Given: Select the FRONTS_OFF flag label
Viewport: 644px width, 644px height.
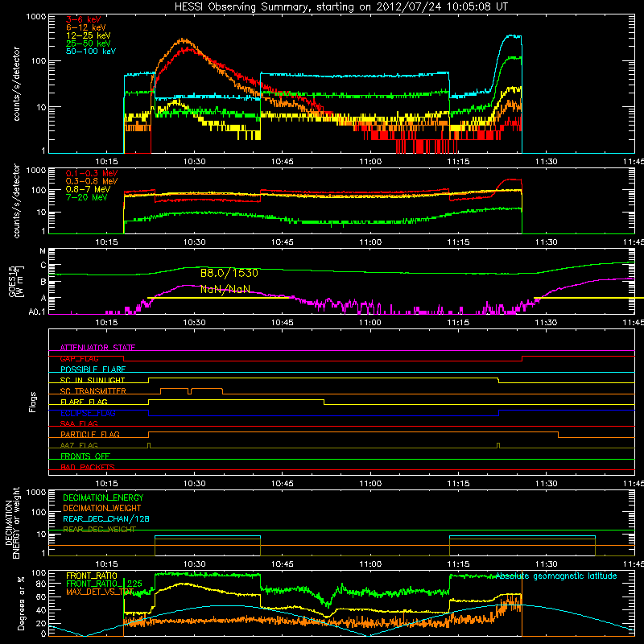Looking at the screenshot, I should tap(85, 456).
